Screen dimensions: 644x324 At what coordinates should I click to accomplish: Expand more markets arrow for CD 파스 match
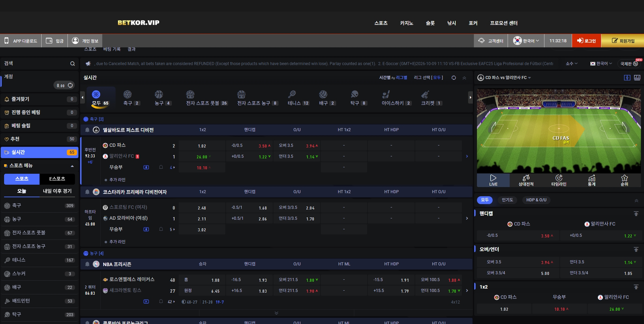(467, 156)
